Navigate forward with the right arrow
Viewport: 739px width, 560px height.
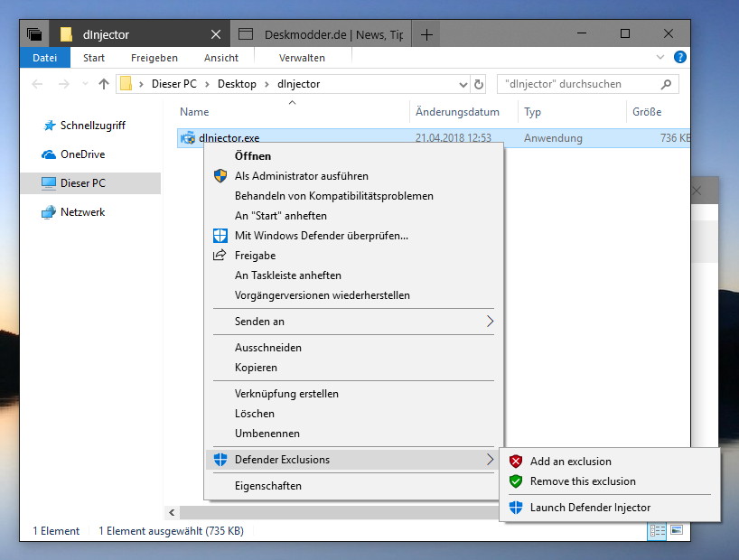point(63,84)
